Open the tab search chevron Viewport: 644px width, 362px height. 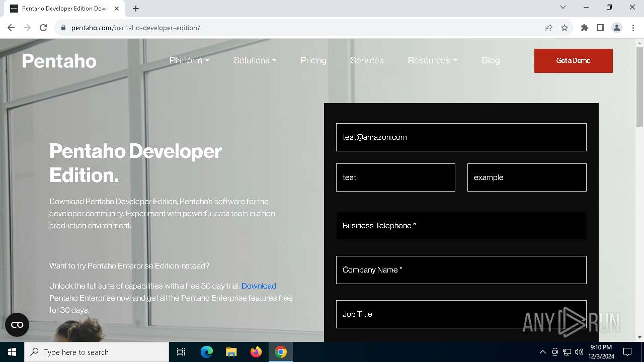coord(563,8)
